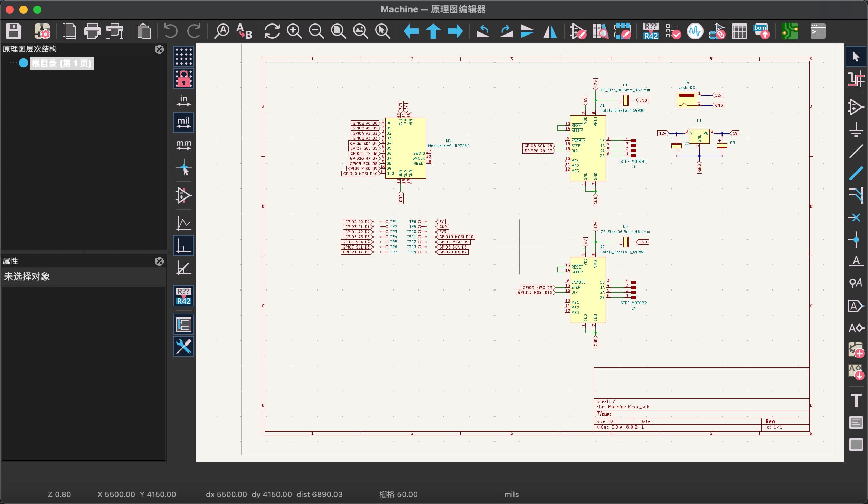Open the footprint assignment tool
The image size is (868, 504).
[717, 31]
